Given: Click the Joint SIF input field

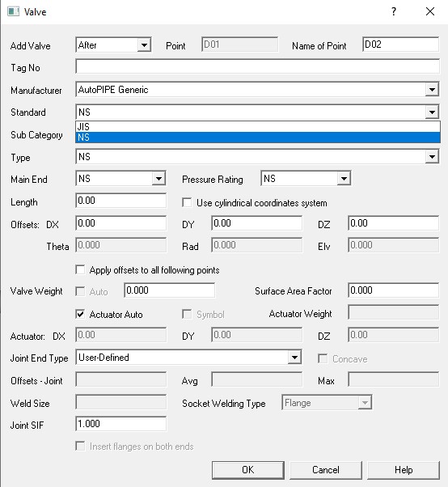Looking at the screenshot, I should click(120, 424).
